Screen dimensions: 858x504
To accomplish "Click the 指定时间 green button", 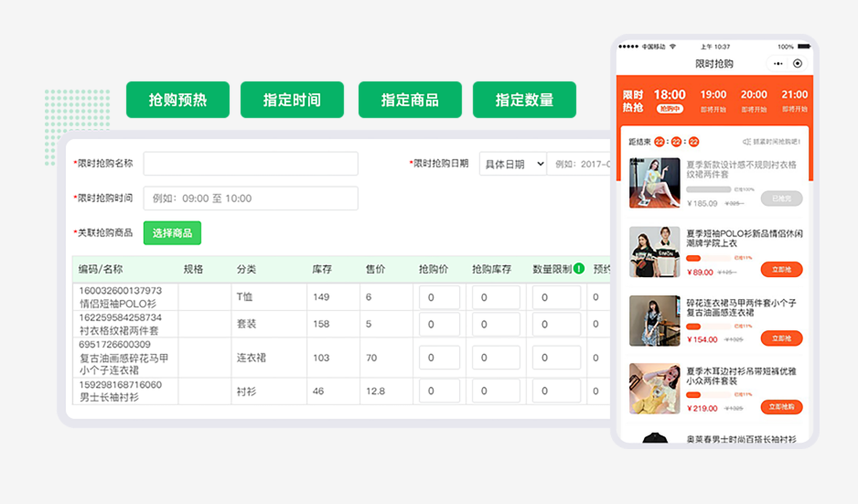I will 292,100.
